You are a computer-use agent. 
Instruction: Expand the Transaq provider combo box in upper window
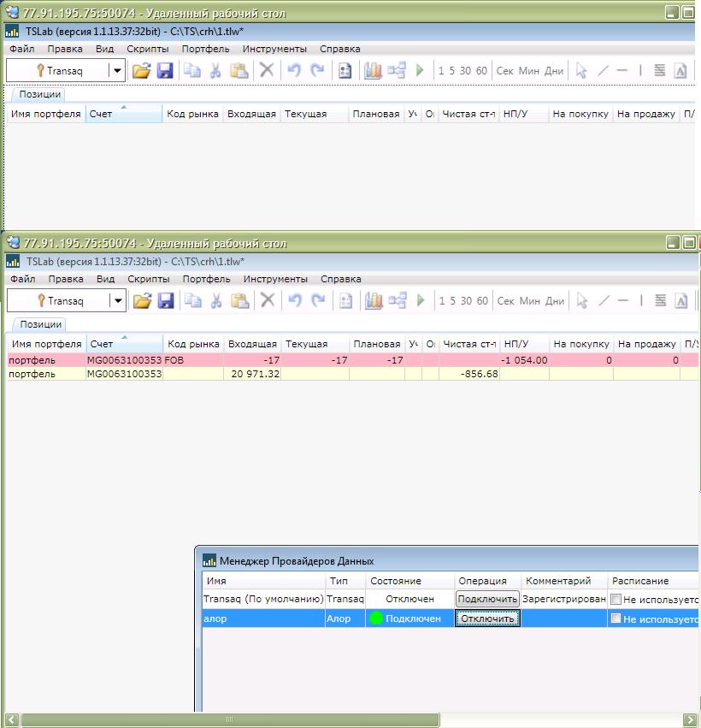tap(116, 70)
